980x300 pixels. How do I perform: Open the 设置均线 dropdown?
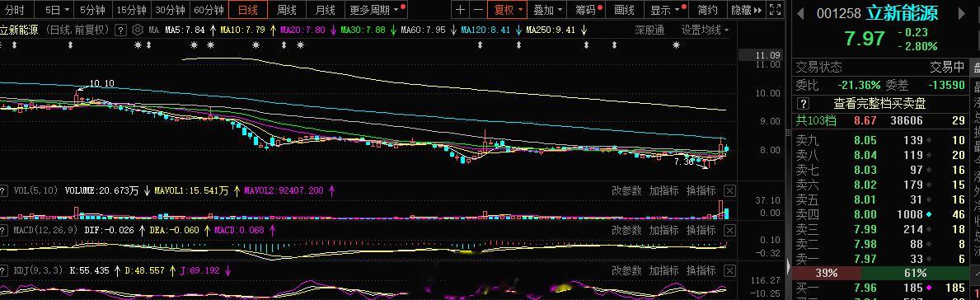click(705, 30)
